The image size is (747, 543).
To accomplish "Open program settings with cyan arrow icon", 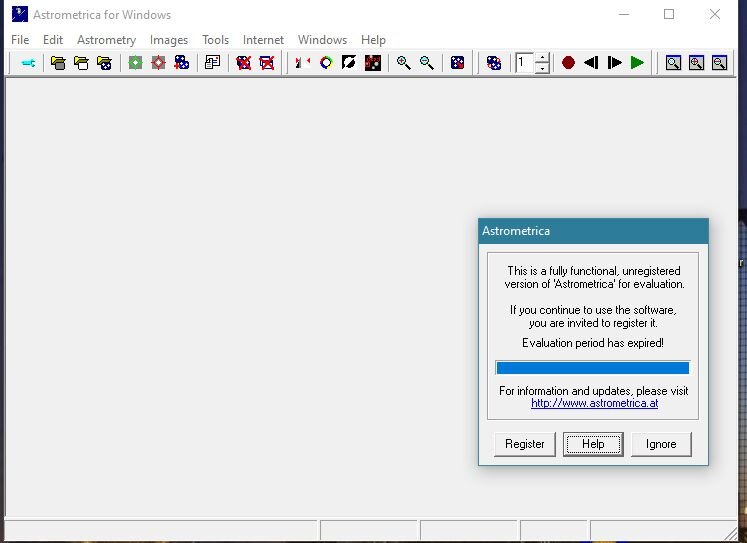I will point(28,63).
